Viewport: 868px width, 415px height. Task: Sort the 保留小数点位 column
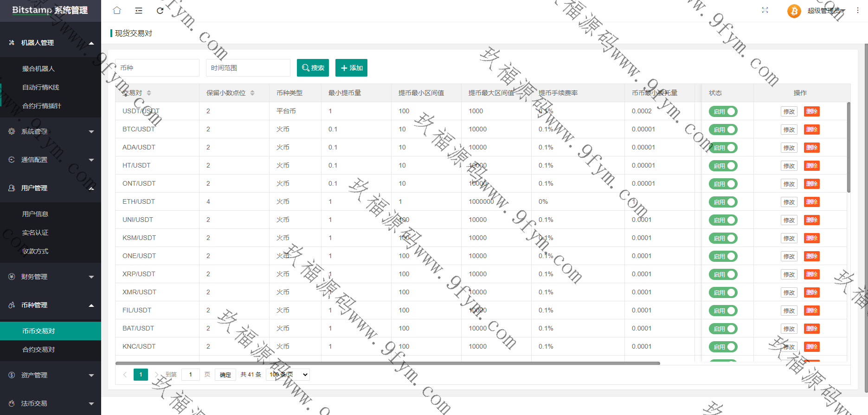pos(252,93)
